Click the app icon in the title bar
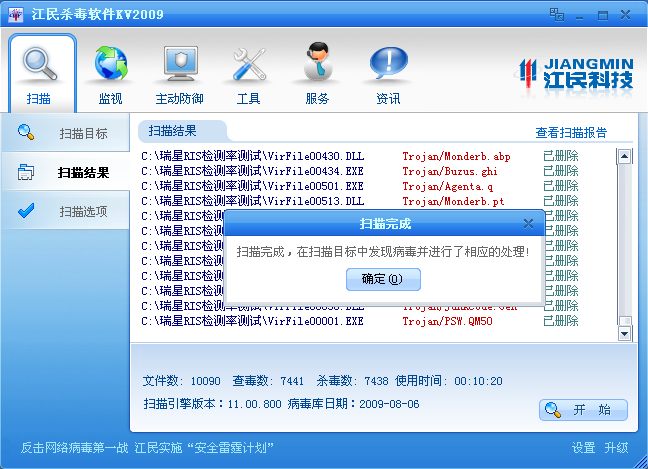The height and width of the screenshot is (469, 648). [16, 15]
